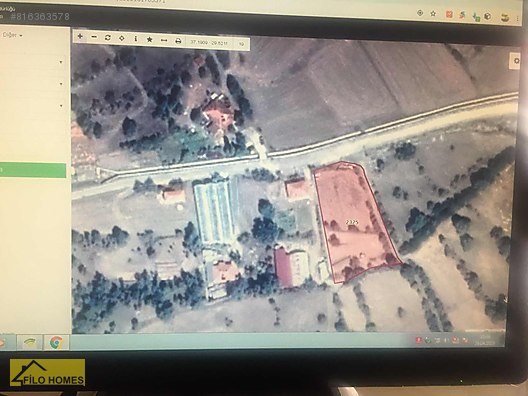
Task: Expand the third sidebar dropdown arrow
Action: [61, 106]
